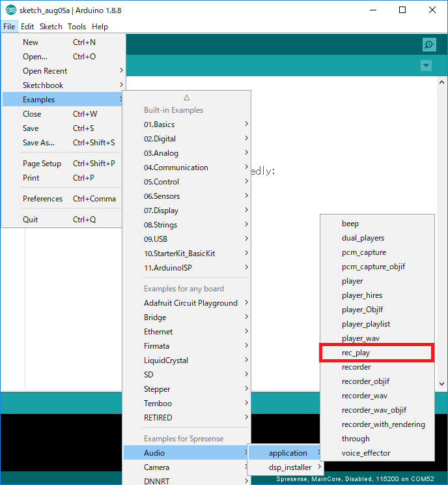Open 10.StarterKit_BasicKit submenu

187,254
